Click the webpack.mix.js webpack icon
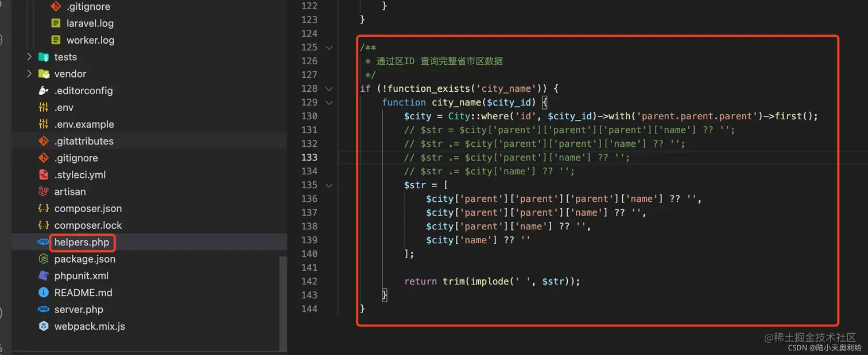 44,326
